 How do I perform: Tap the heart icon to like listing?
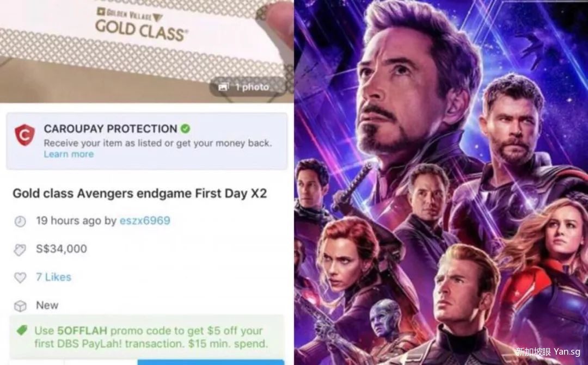pos(20,277)
